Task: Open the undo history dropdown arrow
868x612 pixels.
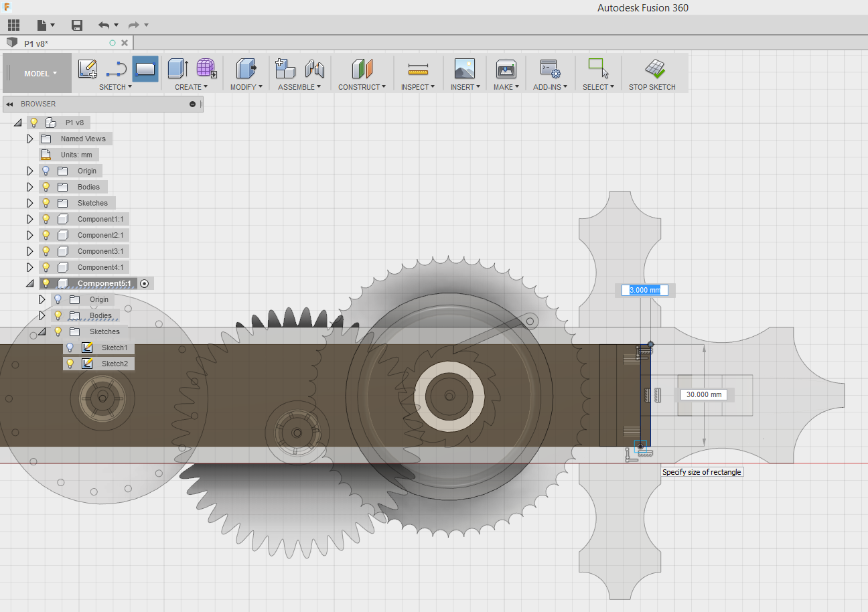Action: tap(117, 25)
